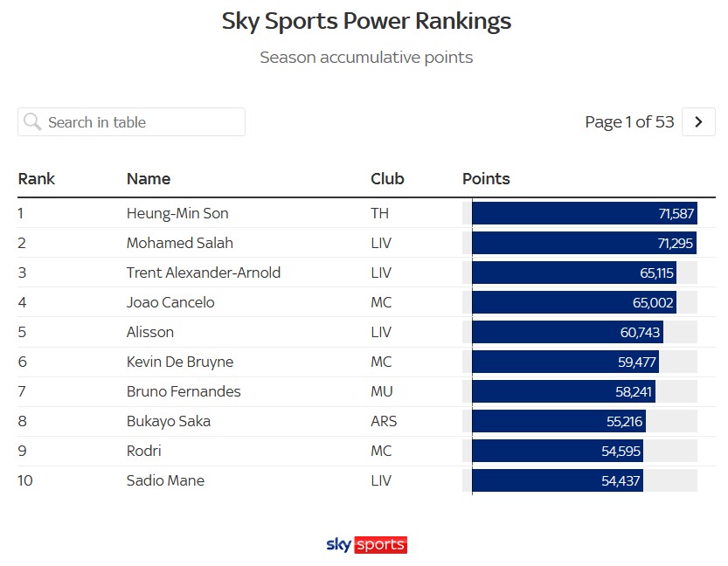This screenshot has width=728, height=566.
Task: Click Trent Alexander-Arnold in the table
Action: (x=204, y=273)
